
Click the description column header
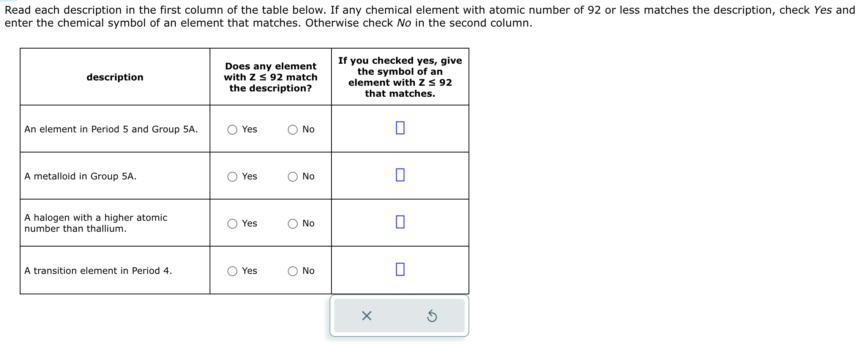pos(115,77)
